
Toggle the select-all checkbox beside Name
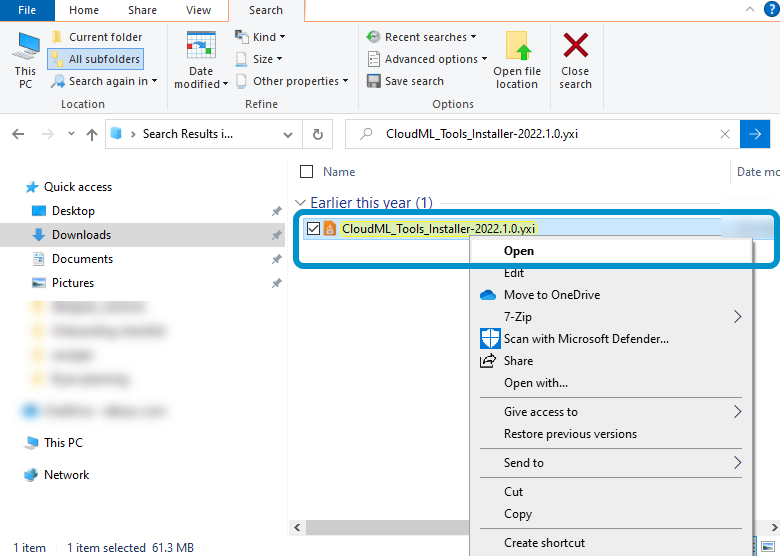[306, 172]
